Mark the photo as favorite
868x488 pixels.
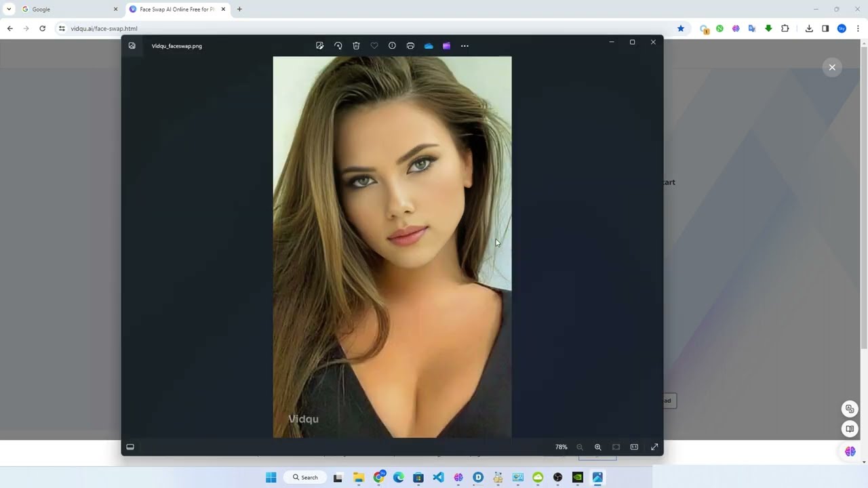[x=374, y=45]
